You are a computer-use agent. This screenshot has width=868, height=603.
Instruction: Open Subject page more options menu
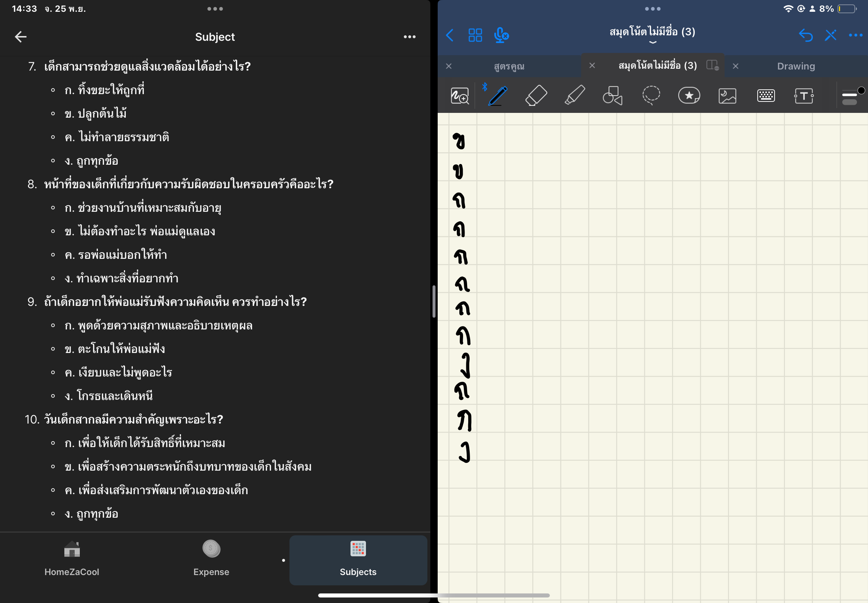[409, 37]
